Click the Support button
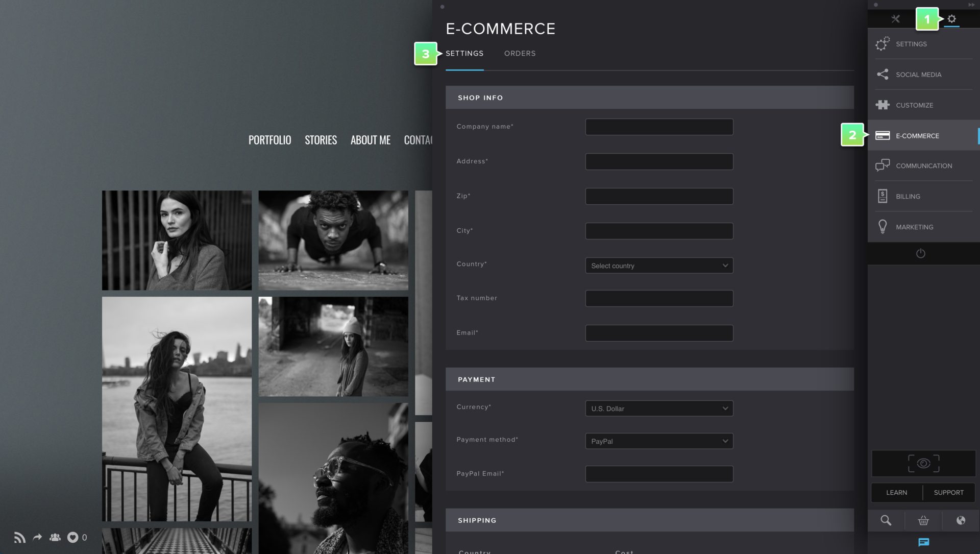 tap(949, 492)
